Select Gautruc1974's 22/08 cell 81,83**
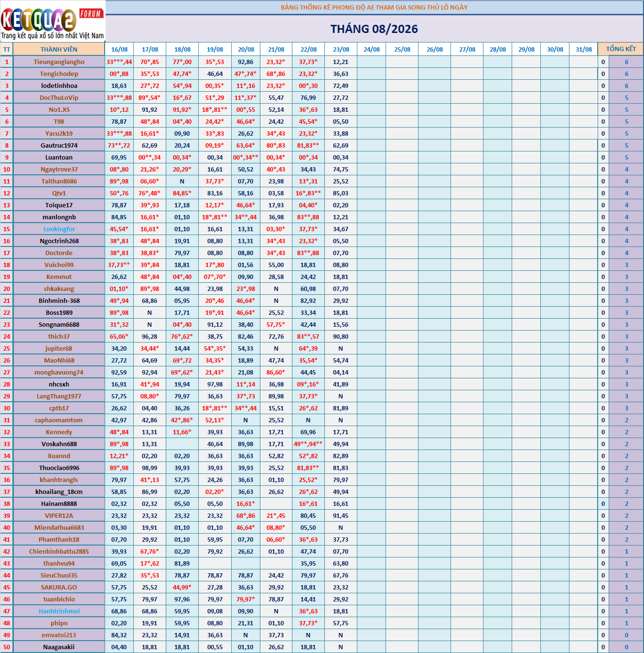The image size is (644, 653). (x=308, y=145)
